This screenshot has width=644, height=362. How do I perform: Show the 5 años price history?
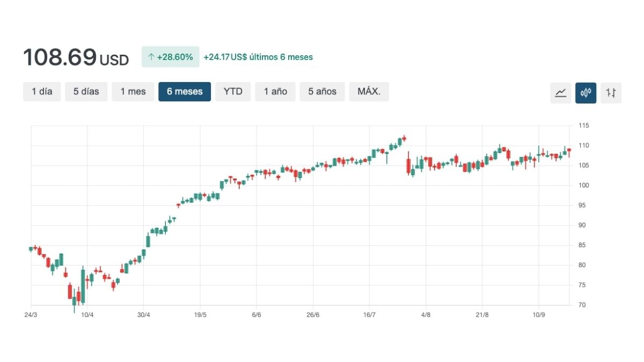(x=322, y=92)
